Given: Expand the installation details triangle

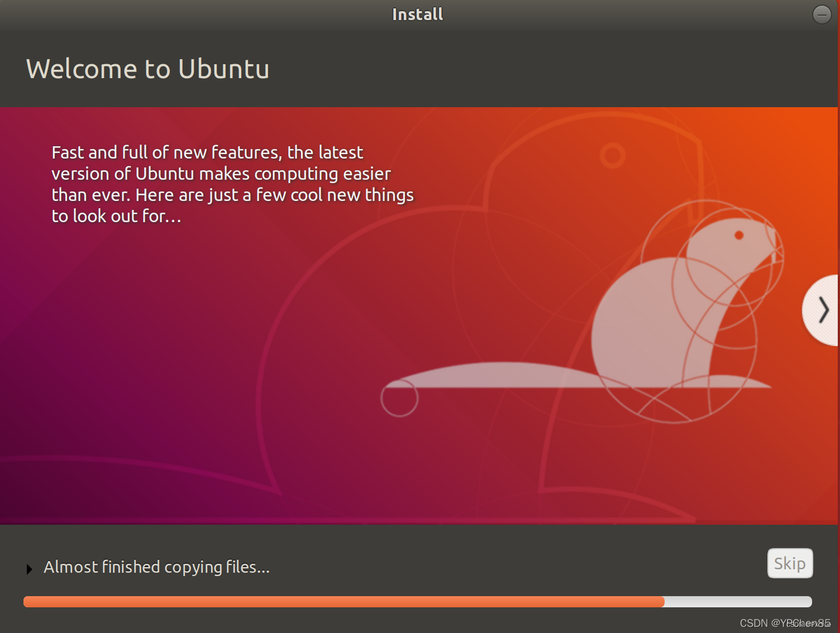Looking at the screenshot, I should 29,569.
